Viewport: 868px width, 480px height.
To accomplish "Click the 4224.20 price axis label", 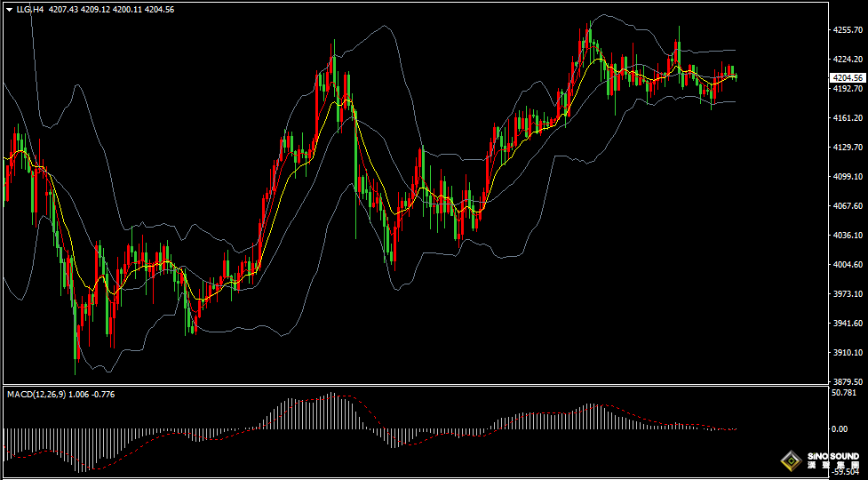I will point(848,59).
